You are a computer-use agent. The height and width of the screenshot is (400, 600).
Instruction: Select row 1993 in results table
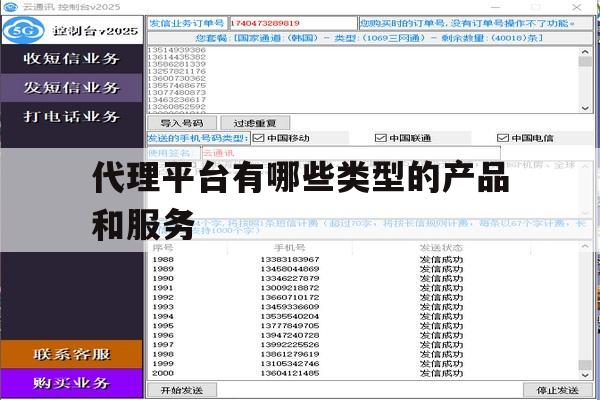pyautogui.click(x=364, y=307)
